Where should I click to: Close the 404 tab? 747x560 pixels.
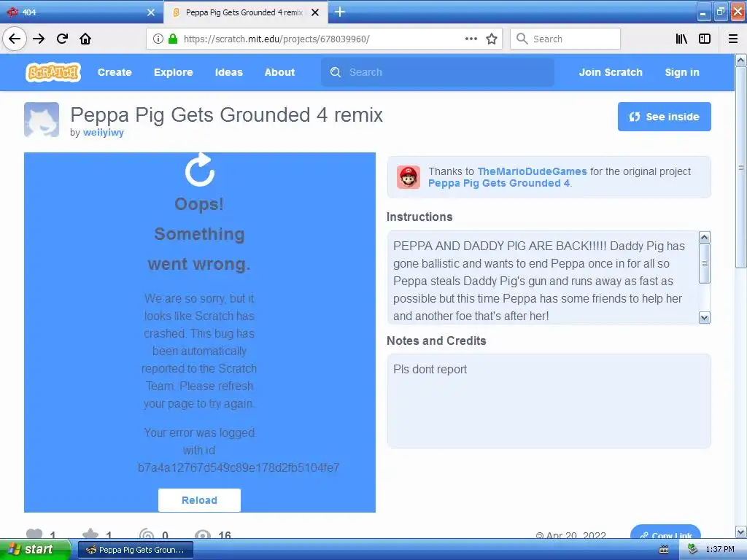click(x=151, y=12)
